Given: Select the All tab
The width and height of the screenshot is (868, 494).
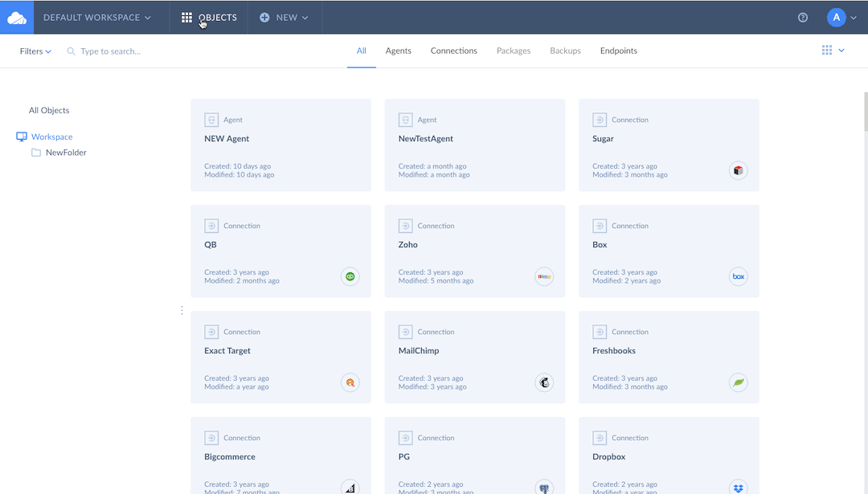Looking at the screenshot, I should pyautogui.click(x=362, y=51).
